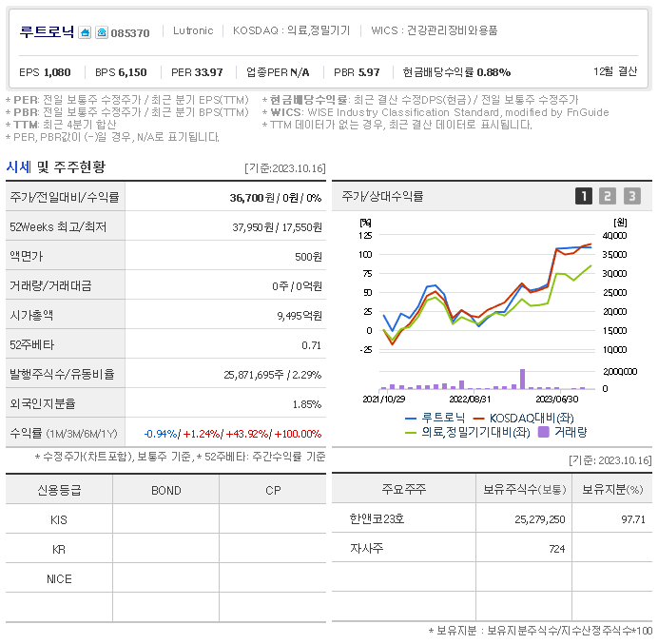Screen dimensions: 658x644
Task: Switch chart to tab 2
Action: [x=608, y=196]
